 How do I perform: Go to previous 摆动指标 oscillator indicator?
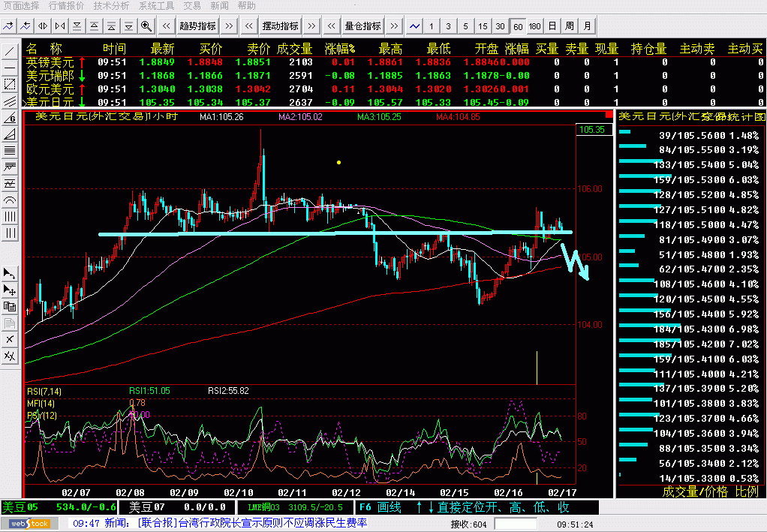[x=249, y=26]
